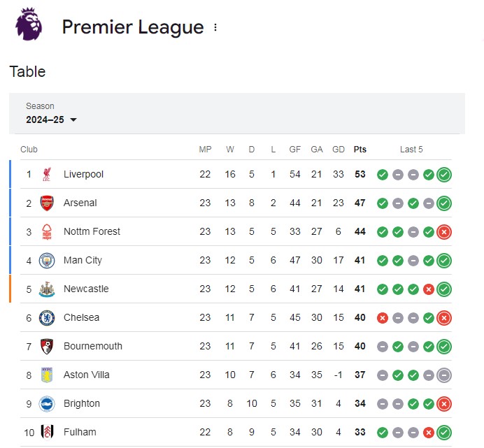Viewport: 484px width, 448px height.
Task: Click Chelsea's first red loss icon in Last 5
Action: (x=382, y=318)
